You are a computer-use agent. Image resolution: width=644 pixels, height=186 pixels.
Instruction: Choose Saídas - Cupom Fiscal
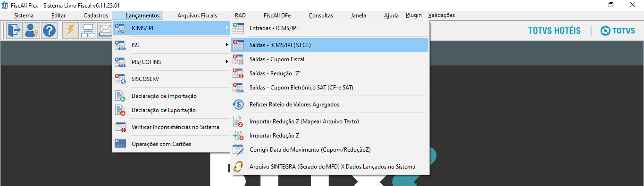click(x=330, y=59)
